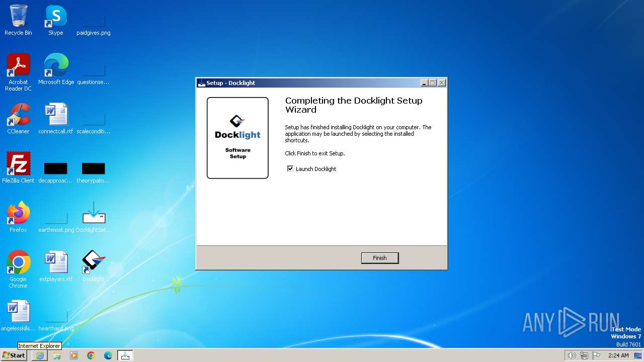Image resolution: width=644 pixels, height=362 pixels.
Task: Open the Action Center flag icon
Action: (x=596, y=355)
